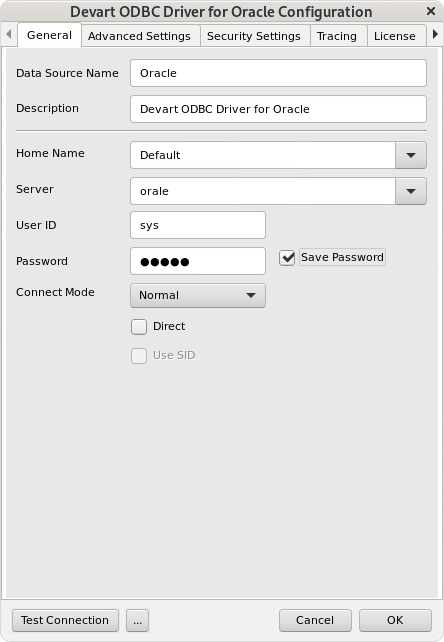Viewport: 444px width, 642px height.
Task: Click the Data Source Name label
Action: coord(67,73)
